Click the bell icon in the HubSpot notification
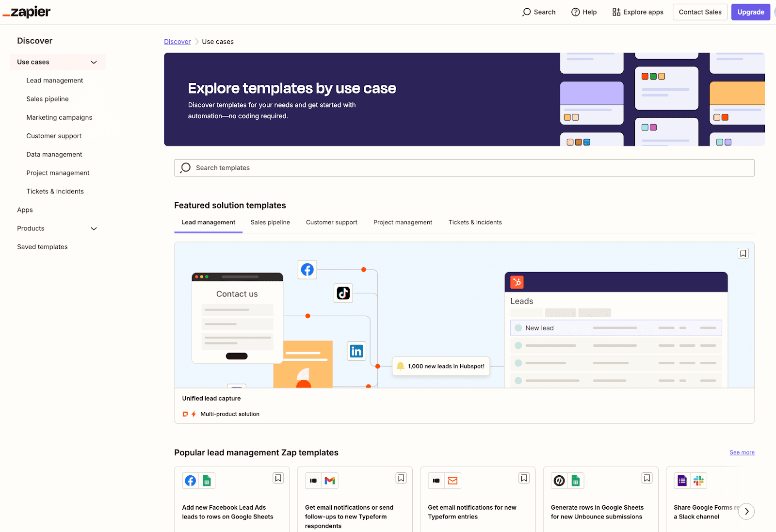Screen dimensions: 776x532 [x=401, y=366]
